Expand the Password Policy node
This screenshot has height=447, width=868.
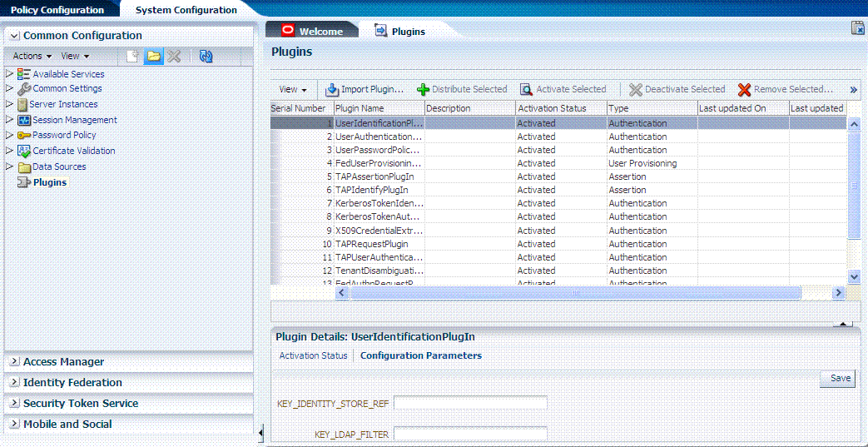[9, 135]
